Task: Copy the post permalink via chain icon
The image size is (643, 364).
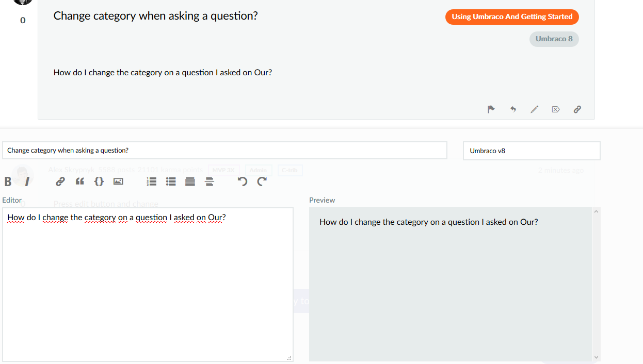Action: click(577, 109)
